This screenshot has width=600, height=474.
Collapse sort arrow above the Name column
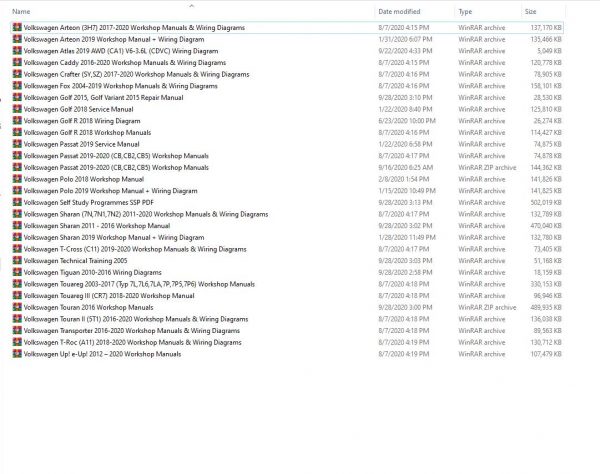pyautogui.click(x=192, y=5)
